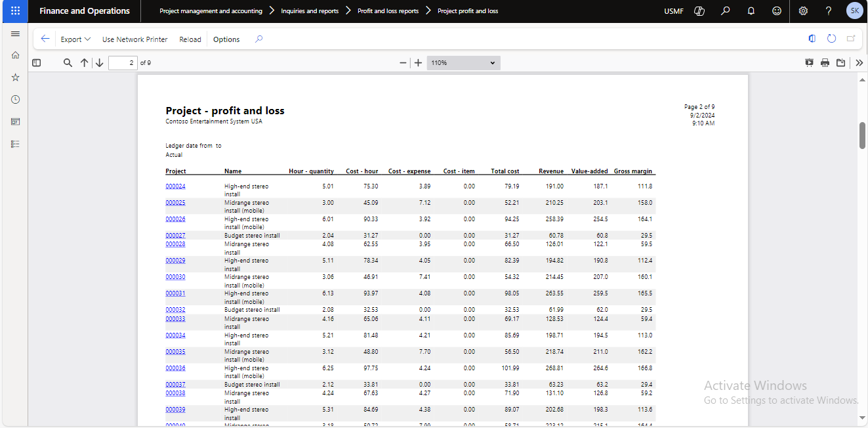Screen dimensions: 868x428
Task: Click the Profit and loss reports breadcrumb
Action: [x=388, y=11]
